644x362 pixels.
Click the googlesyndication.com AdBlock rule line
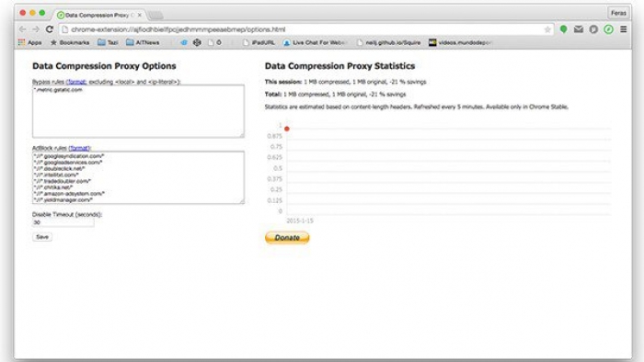point(69,156)
